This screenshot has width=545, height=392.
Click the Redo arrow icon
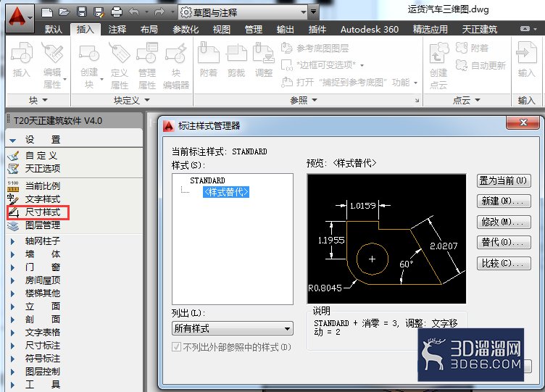point(159,12)
